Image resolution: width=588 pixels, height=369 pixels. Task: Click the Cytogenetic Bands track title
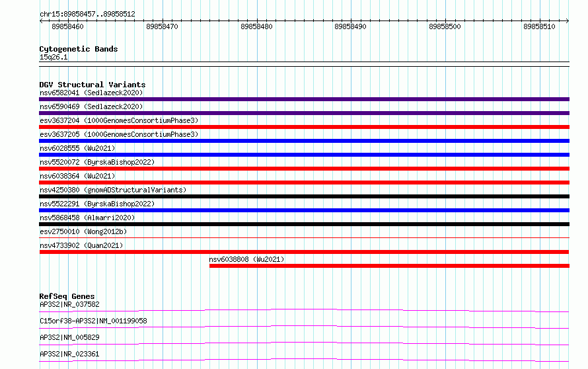(x=79, y=49)
